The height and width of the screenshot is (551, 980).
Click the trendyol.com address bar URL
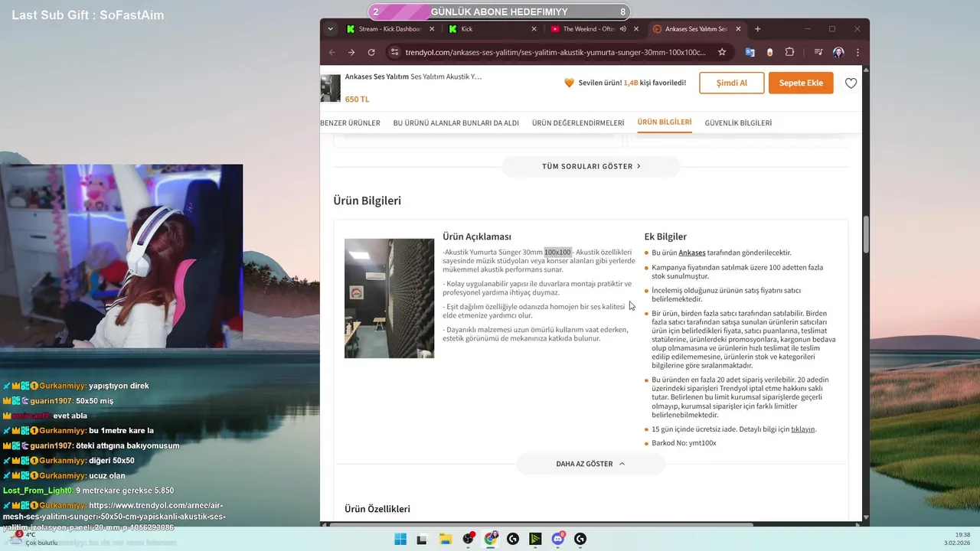[x=556, y=52]
